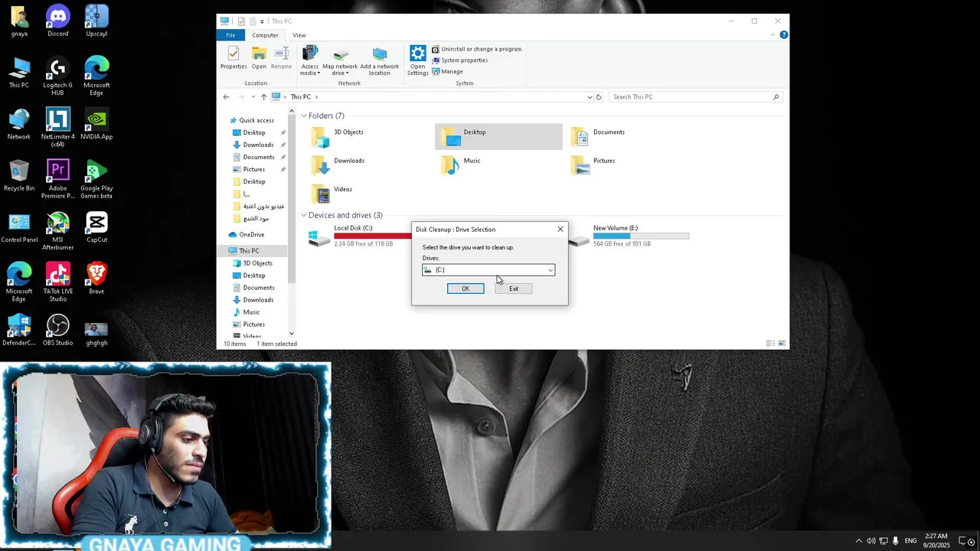This screenshot has width=980, height=551.
Task: Click the Properties ribbon icon
Action: (234, 58)
